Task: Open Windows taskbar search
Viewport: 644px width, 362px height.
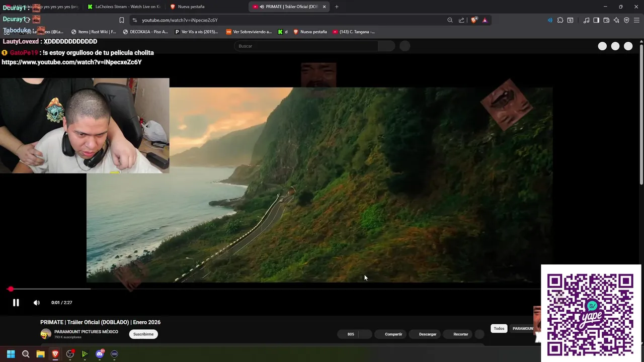Action: pyautogui.click(x=26, y=354)
